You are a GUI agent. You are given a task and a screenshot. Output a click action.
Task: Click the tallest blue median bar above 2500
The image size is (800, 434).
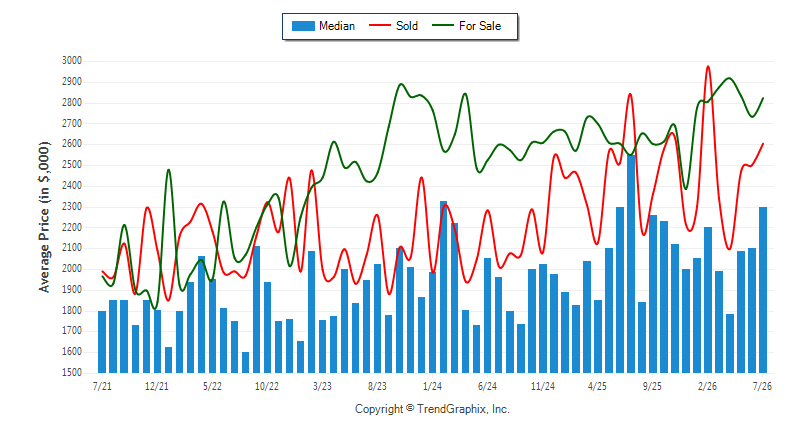(x=631, y=264)
